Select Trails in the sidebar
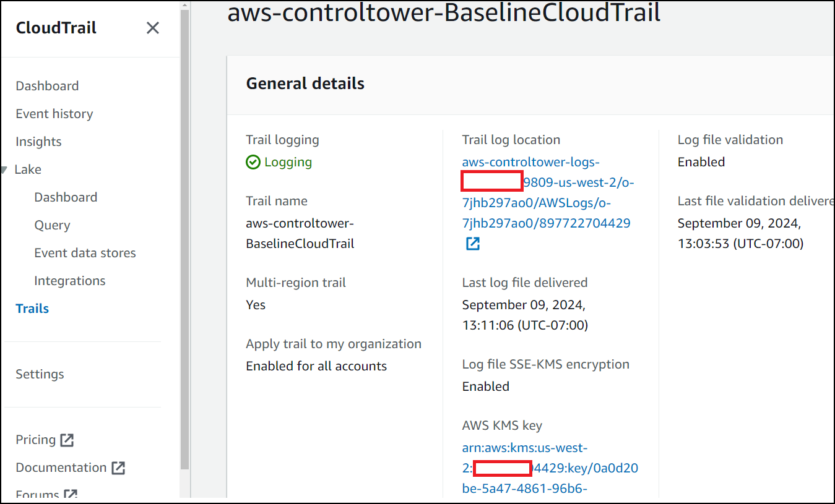Image resolution: width=835 pixels, height=504 pixels. tap(32, 309)
